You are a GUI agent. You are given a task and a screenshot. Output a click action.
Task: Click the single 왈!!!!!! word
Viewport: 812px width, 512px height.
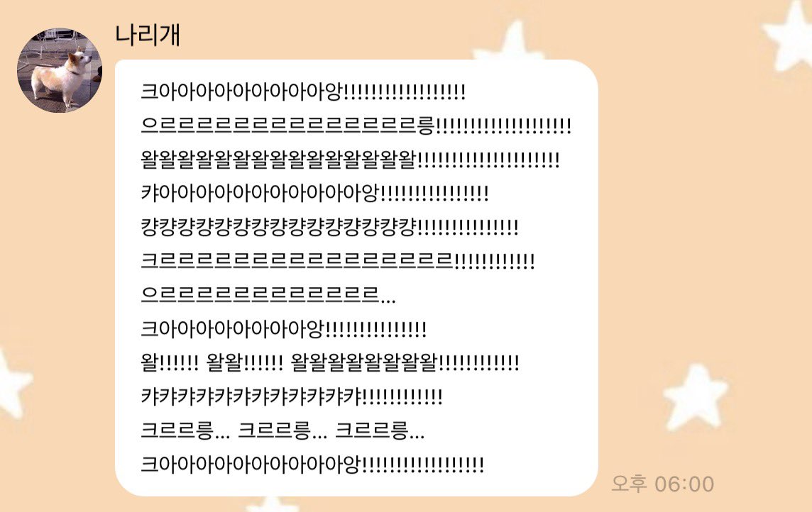tap(170, 362)
